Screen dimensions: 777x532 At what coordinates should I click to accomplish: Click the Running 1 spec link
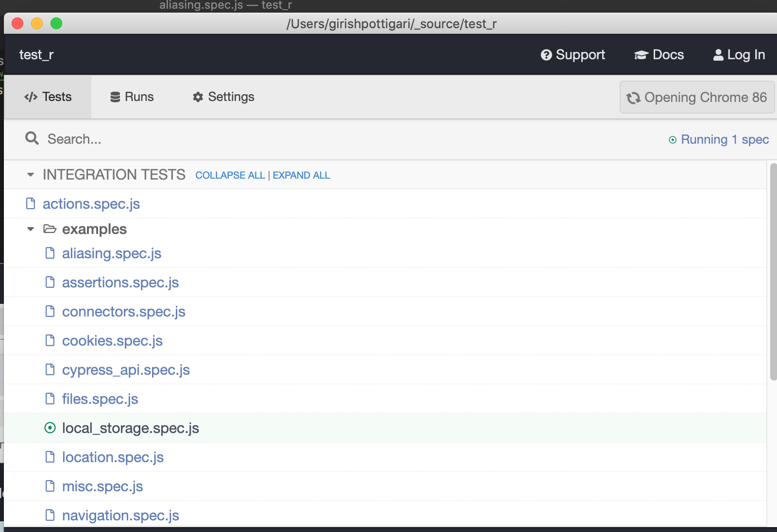pyautogui.click(x=719, y=140)
